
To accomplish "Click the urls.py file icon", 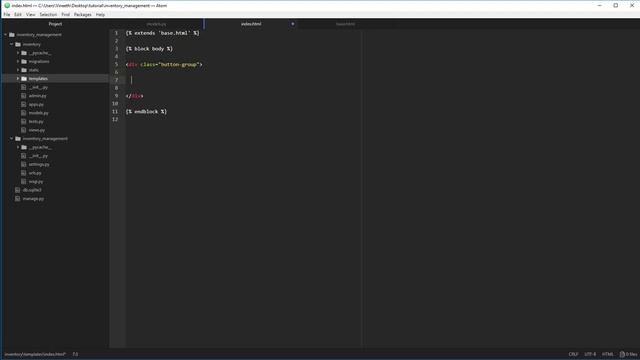I will (x=24, y=173).
